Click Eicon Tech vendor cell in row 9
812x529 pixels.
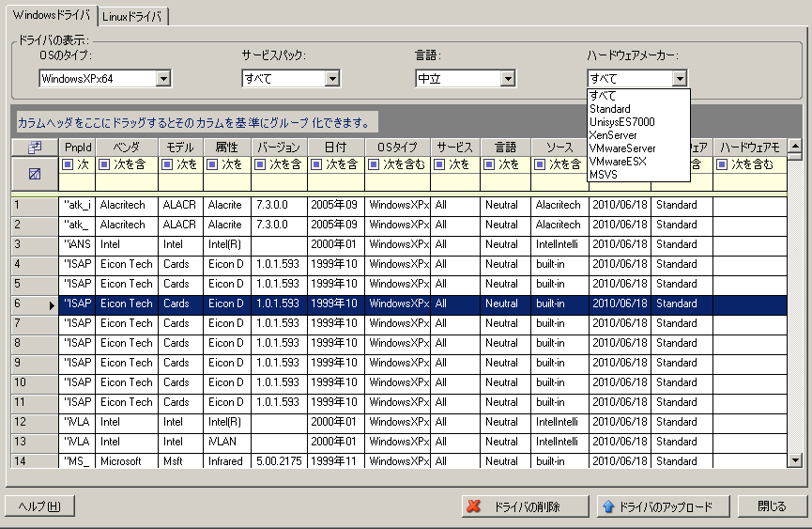(x=127, y=363)
